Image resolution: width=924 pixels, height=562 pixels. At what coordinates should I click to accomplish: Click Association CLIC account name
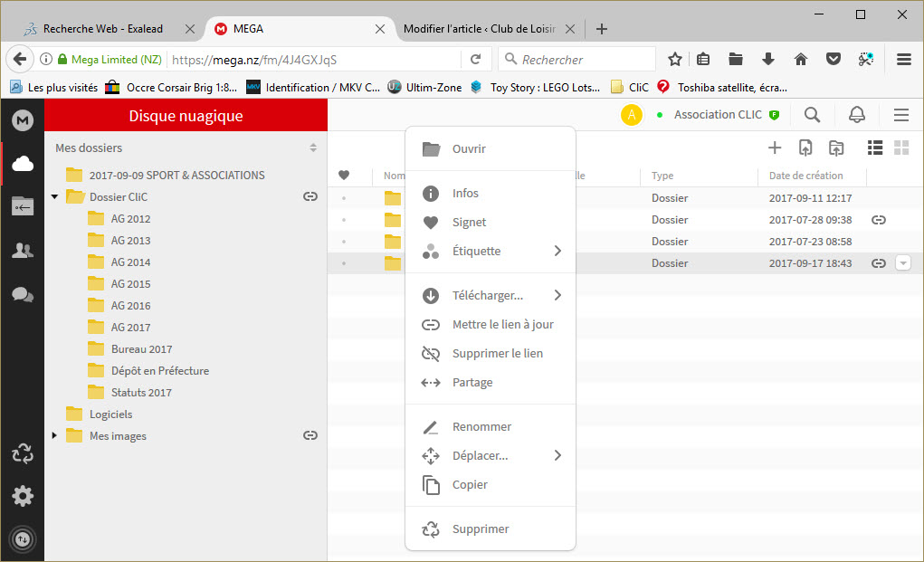point(718,115)
